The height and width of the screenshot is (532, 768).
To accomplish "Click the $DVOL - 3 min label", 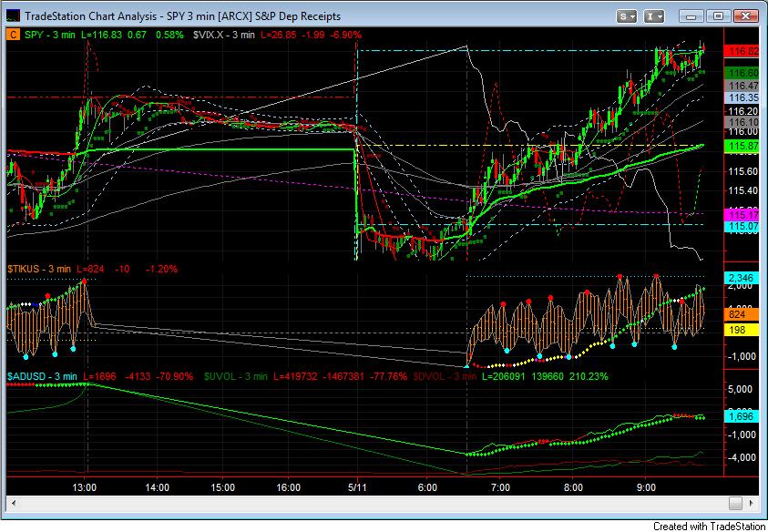I will click(x=445, y=376).
